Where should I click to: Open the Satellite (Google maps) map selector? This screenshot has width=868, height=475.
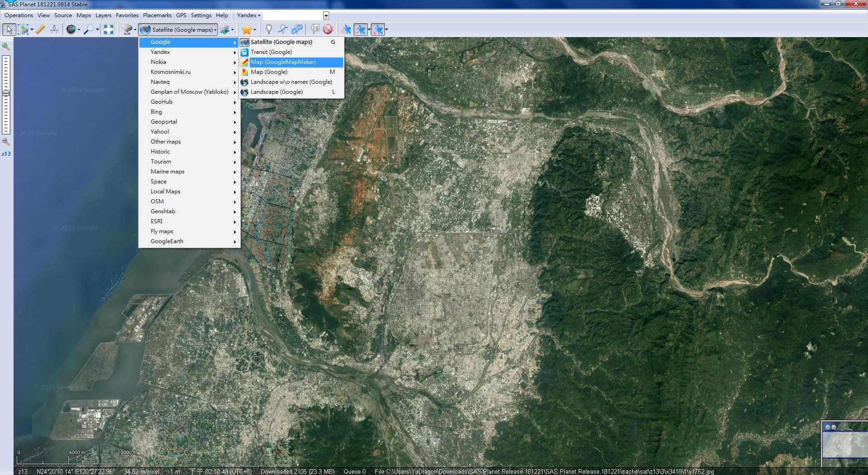(x=178, y=30)
